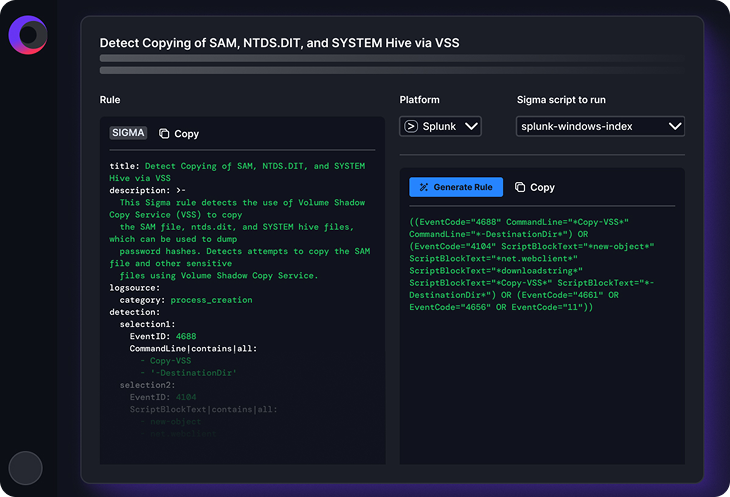The image size is (730, 497).
Task: Click the 'CommandLine|contains|all:' line
Action: tap(193, 349)
